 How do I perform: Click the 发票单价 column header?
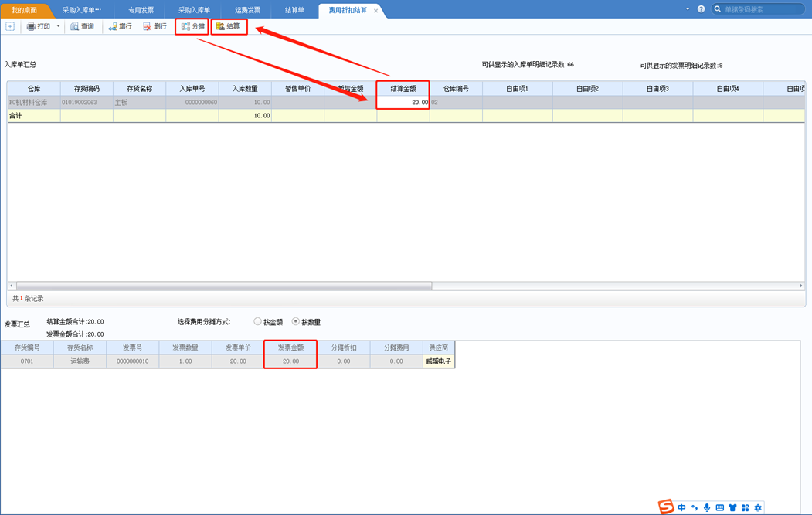pos(238,347)
